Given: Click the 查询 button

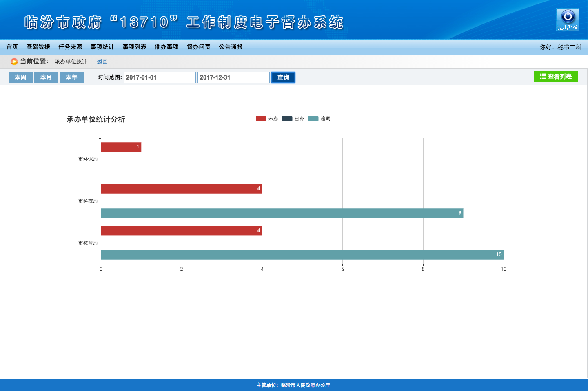Looking at the screenshot, I should (x=283, y=77).
